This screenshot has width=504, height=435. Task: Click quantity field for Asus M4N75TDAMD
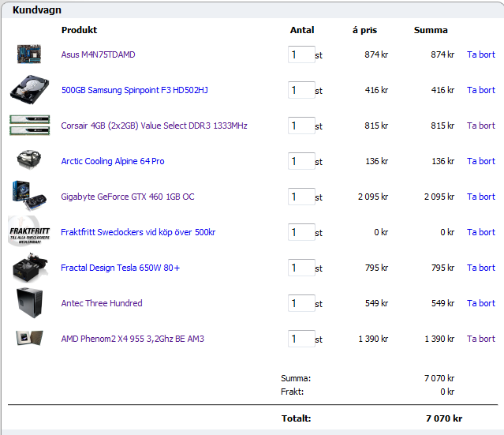[301, 54]
